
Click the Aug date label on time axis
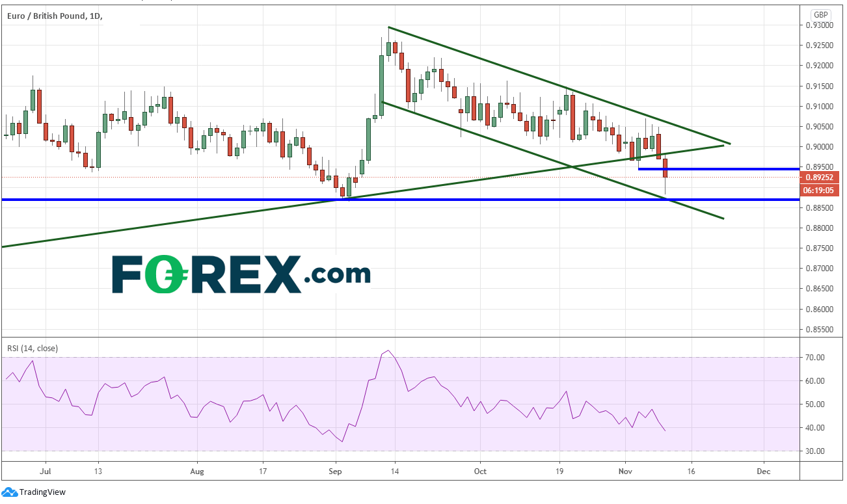point(198,471)
